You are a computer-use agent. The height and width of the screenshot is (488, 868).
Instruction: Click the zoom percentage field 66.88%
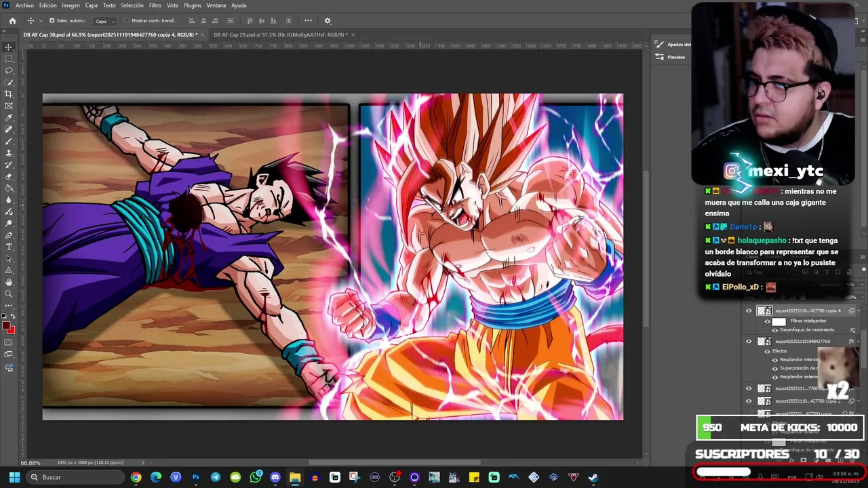tap(31, 463)
